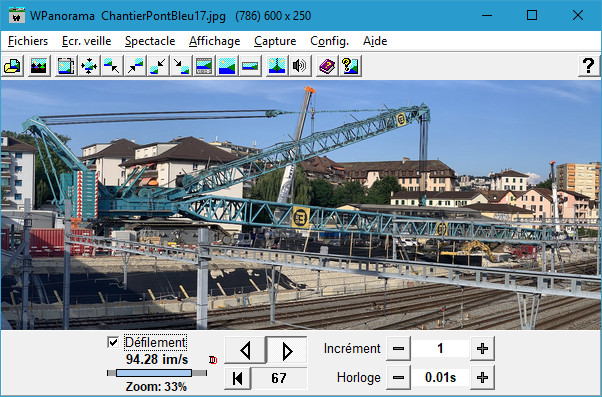The height and width of the screenshot is (397, 602).
Task: Click the small red indicator beside speed
Action: tap(213, 360)
